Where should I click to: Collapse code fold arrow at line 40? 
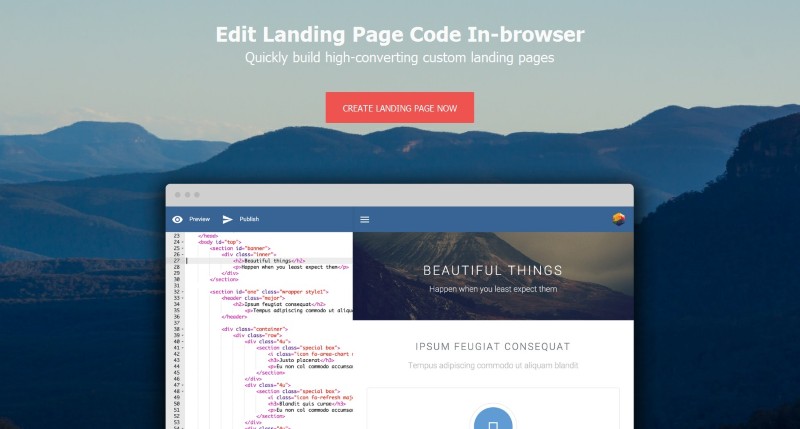[183, 342]
